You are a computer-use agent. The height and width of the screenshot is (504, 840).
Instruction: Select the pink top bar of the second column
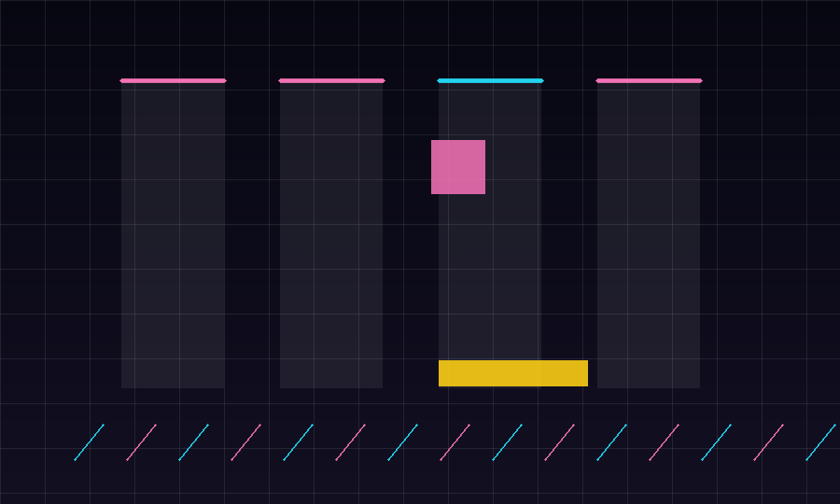pos(331,81)
